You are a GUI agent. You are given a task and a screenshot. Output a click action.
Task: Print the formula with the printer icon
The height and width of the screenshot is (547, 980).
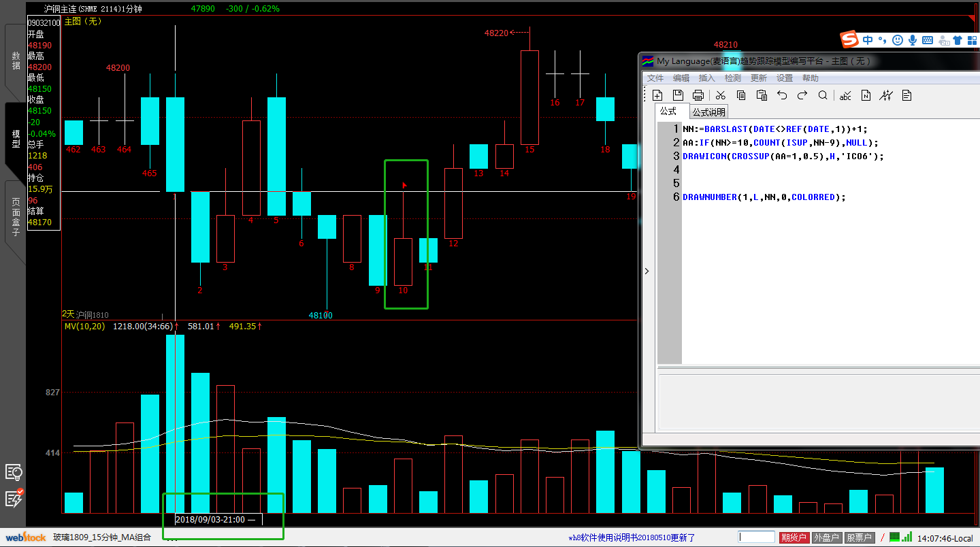coord(698,95)
